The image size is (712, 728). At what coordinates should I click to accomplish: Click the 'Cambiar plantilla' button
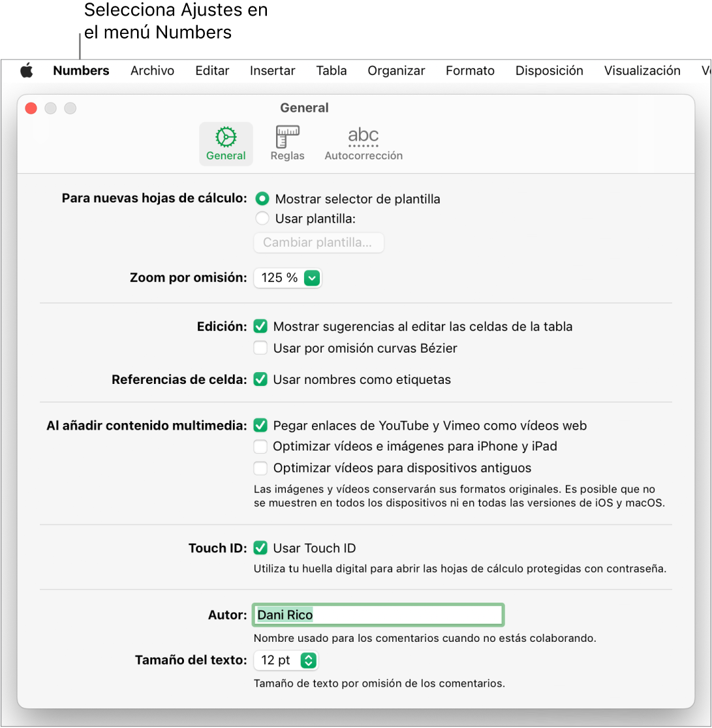318,242
